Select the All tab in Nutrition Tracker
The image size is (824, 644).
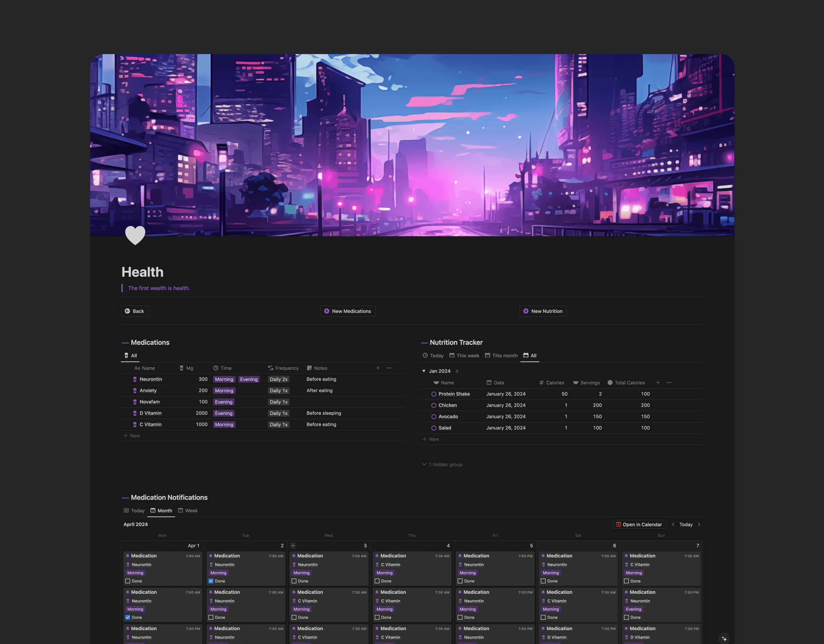pyautogui.click(x=530, y=355)
